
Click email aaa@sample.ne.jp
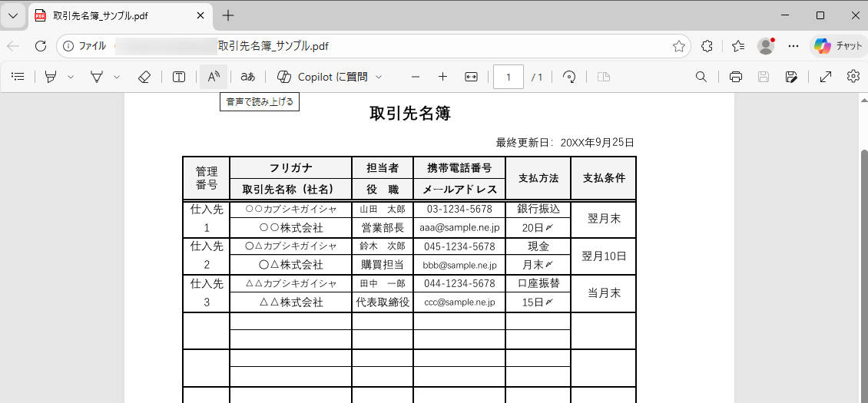click(x=459, y=227)
